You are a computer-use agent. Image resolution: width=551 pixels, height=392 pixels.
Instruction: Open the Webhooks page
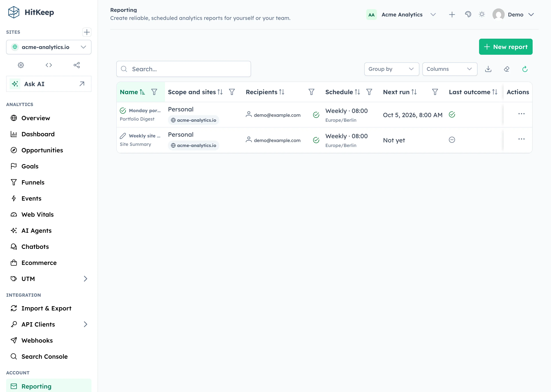[x=49, y=341]
